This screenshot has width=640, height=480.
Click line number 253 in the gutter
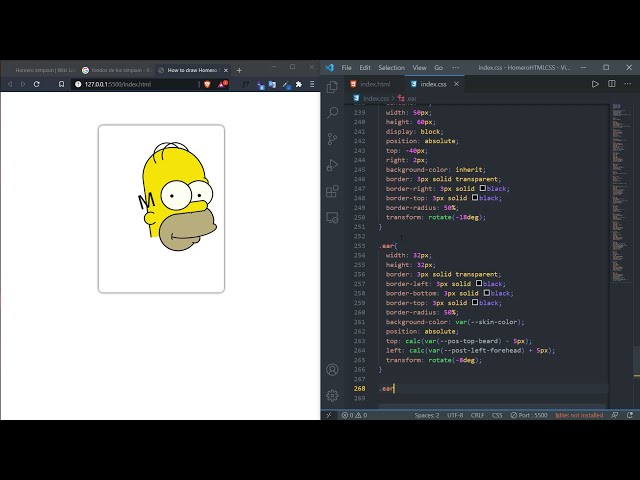[359, 246]
